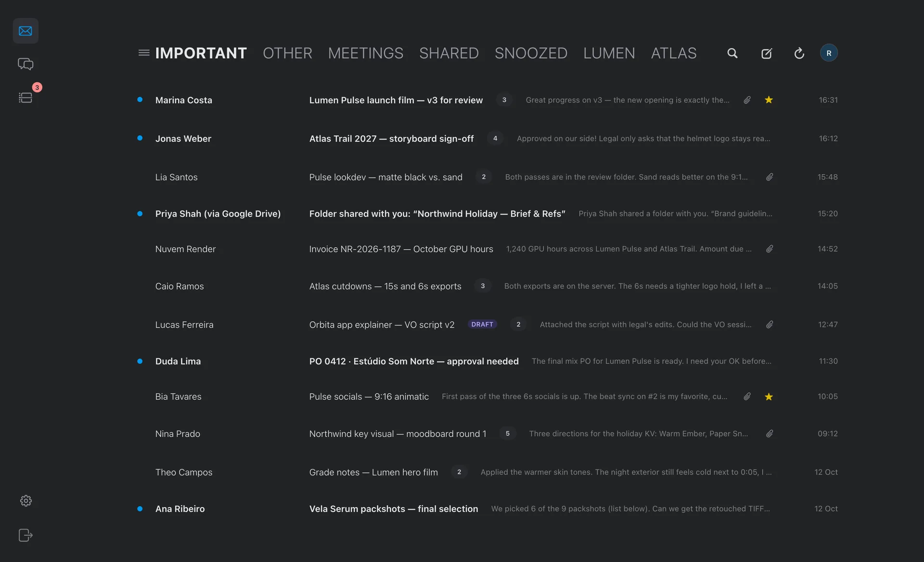
Task: Open the task list icon with badge 3
Action: click(26, 98)
